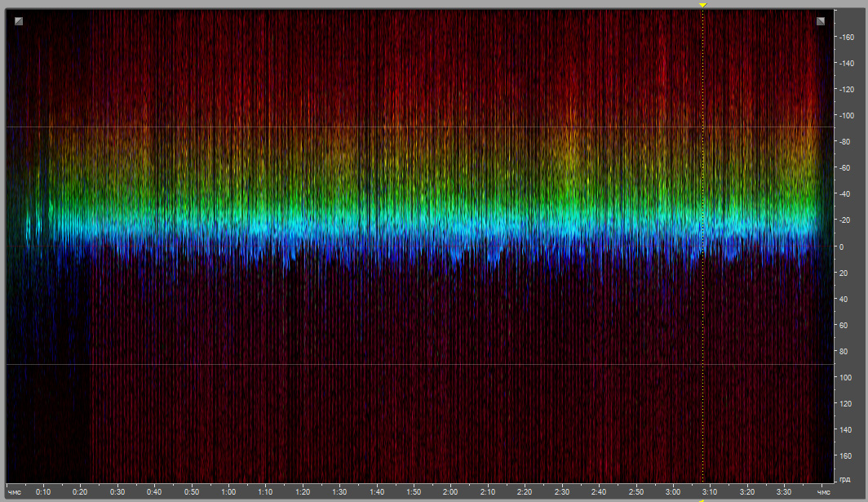This screenshot has height=502, width=868.
Task: Click the lower horizontal 90 degree guide line
Action: pos(408,364)
